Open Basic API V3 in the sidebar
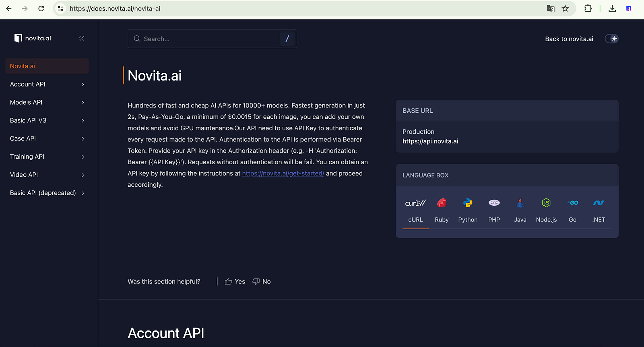Viewport: 644px width, 347px height. click(28, 120)
